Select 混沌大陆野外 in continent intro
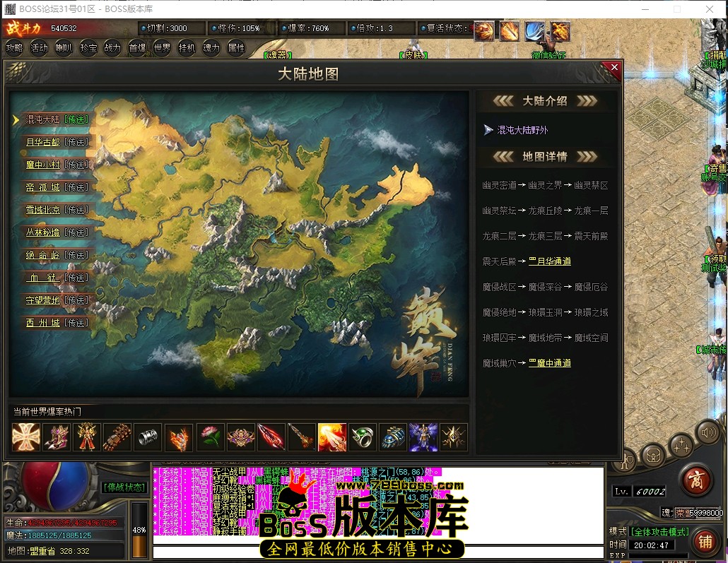728x563 pixels. [522, 130]
